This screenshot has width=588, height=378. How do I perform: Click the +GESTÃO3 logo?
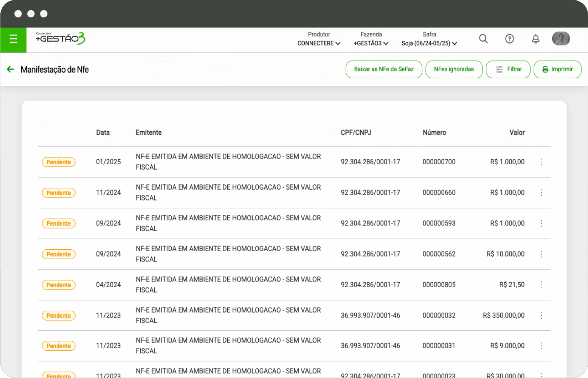tap(61, 39)
